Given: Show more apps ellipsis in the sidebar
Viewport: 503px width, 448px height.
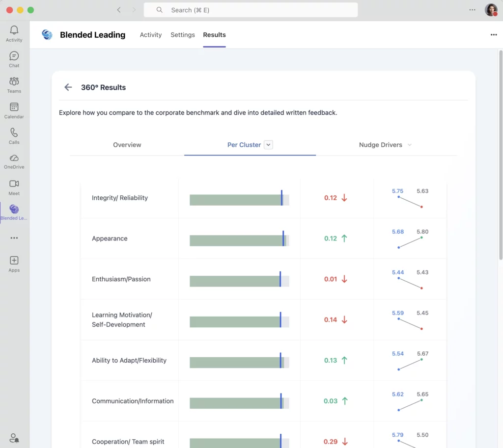Looking at the screenshot, I should click(x=14, y=238).
